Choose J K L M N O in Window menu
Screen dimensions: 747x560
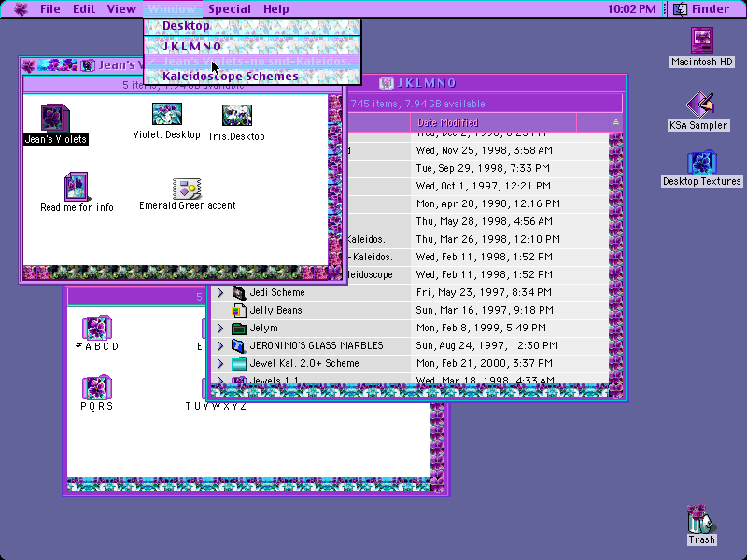point(252,46)
